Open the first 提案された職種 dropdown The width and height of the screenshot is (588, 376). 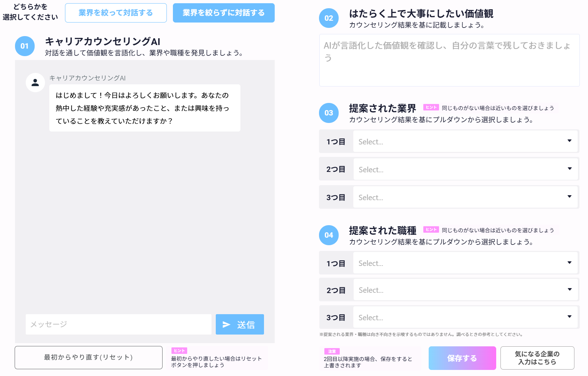coord(465,263)
